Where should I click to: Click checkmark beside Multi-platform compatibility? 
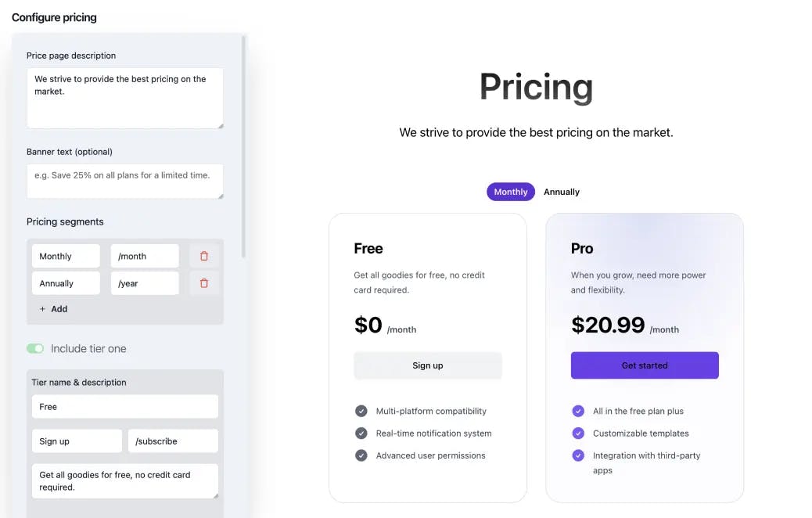tap(361, 410)
